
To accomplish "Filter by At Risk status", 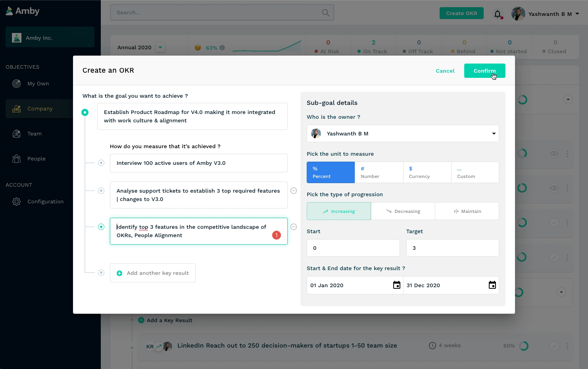I will coord(328,46).
